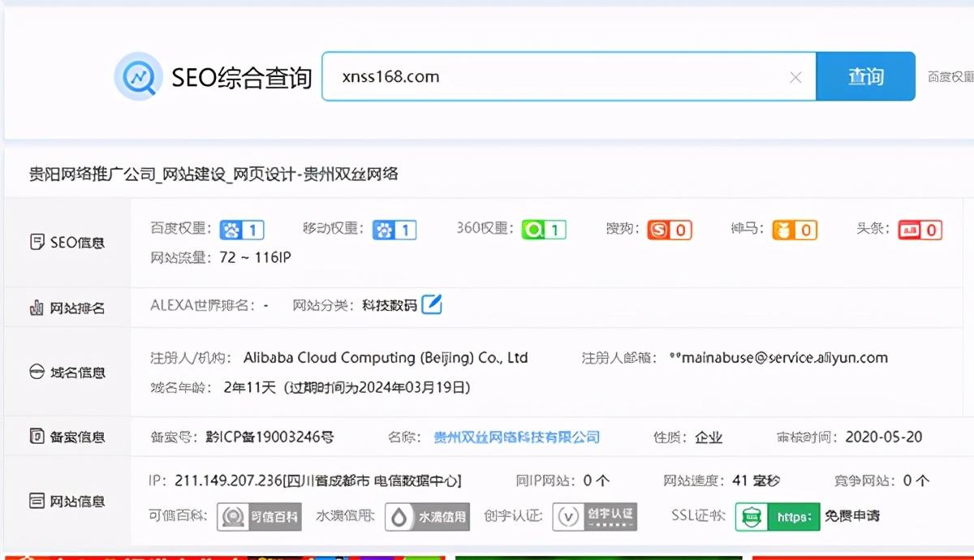Click the 神马 yellow badge showing 0
Image resolution: width=974 pixels, height=560 pixels.
click(795, 230)
